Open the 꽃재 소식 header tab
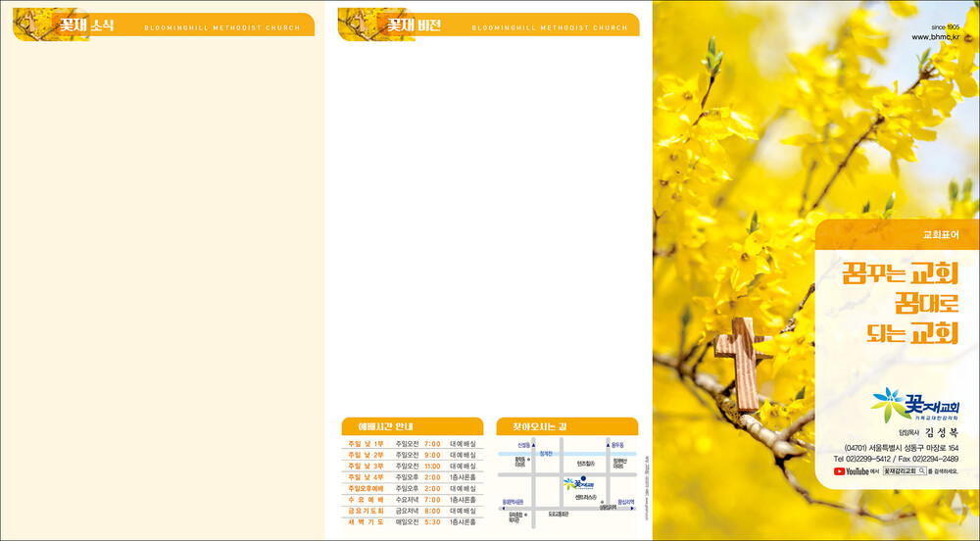 pyautogui.click(x=86, y=25)
